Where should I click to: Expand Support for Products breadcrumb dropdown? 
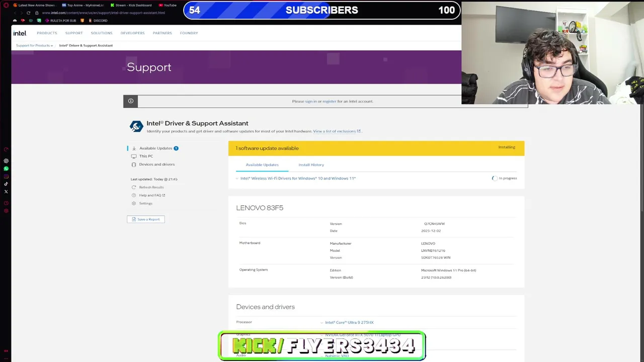click(x=34, y=45)
